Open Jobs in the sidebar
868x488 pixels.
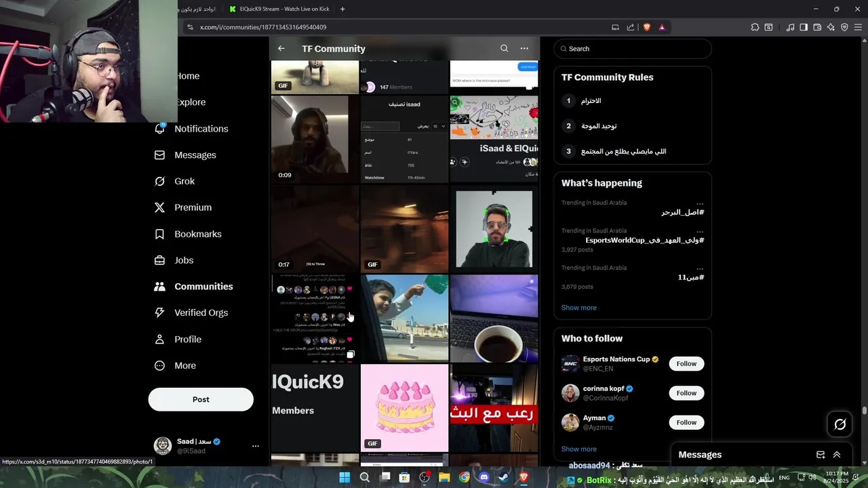tap(174, 260)
